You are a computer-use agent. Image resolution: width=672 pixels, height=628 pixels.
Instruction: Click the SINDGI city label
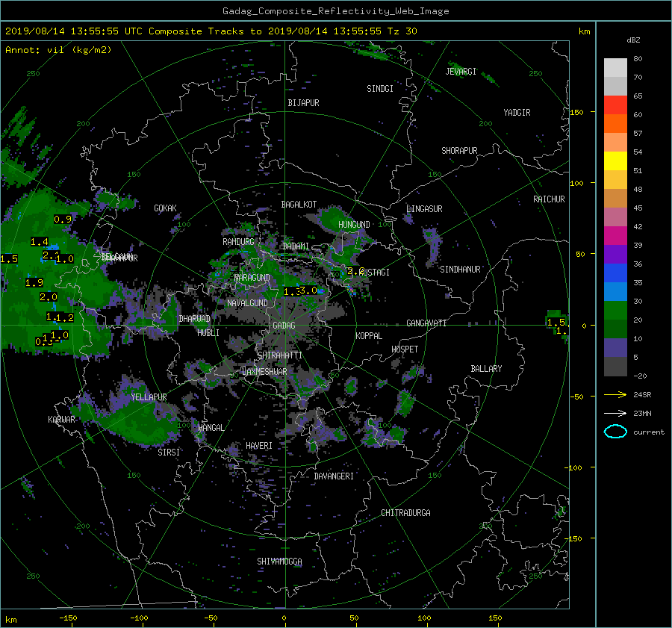(380, 89)
